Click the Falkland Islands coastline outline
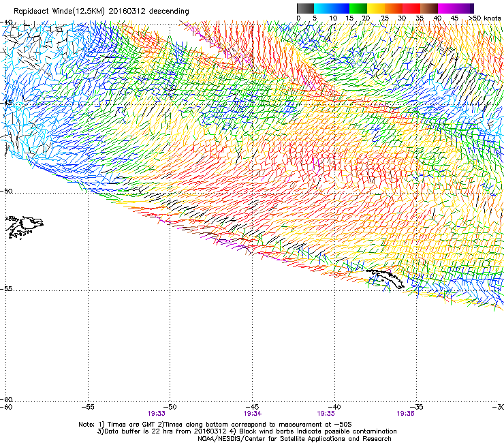This screenshot has height=443, width=504. 25,228
